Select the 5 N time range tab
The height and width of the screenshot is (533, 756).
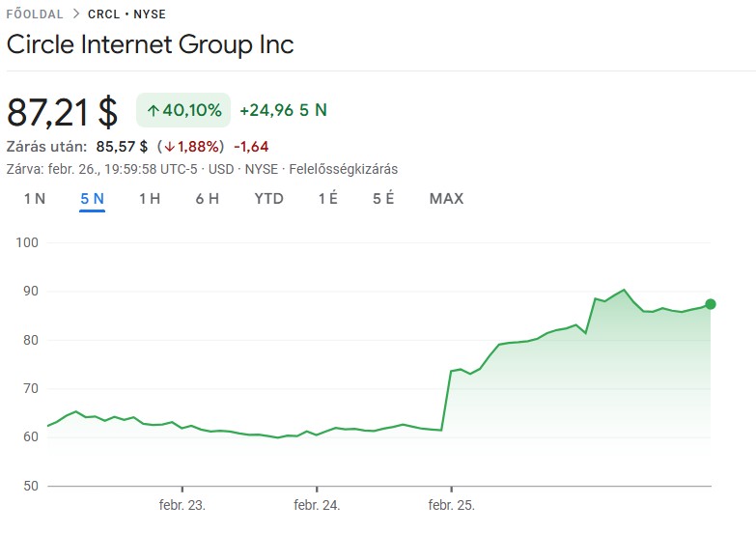coord(93,199)
